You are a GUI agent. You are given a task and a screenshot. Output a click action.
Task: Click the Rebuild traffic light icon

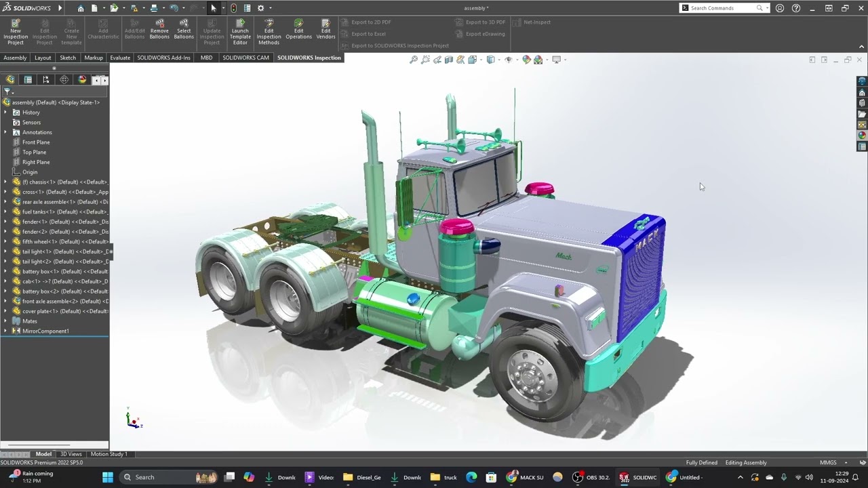pos(234,8)
